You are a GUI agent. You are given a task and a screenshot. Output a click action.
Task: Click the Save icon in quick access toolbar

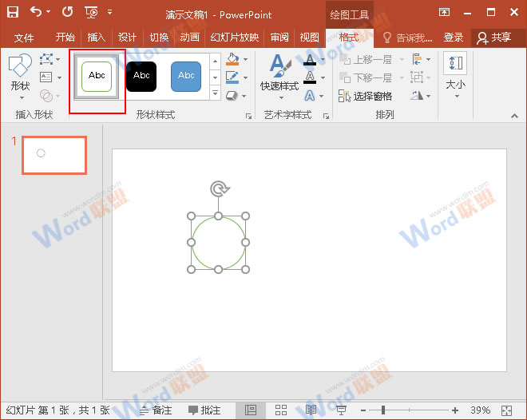pos(13,12)
